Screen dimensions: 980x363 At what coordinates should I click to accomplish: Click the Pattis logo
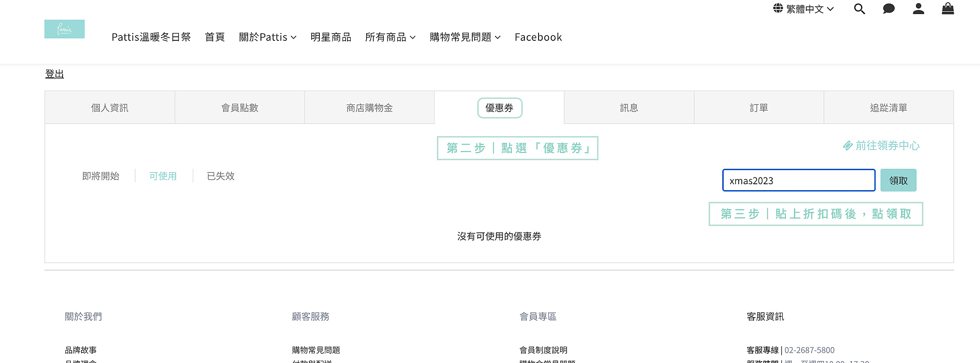[x=64, y=29]
